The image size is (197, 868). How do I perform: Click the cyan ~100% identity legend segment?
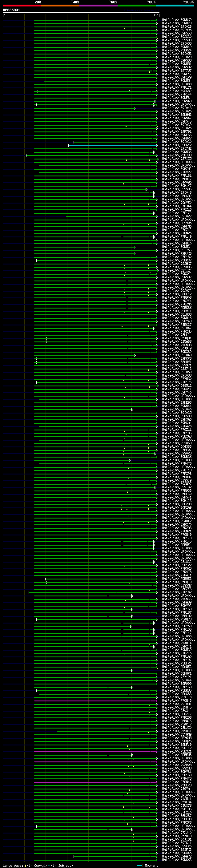(x=175, y=6)
